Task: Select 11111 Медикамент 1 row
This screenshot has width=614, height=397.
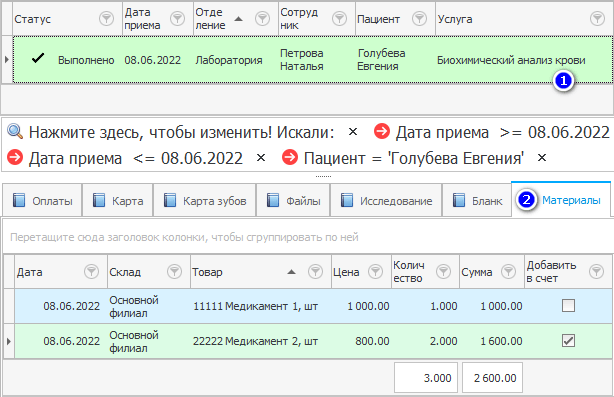Action: [x=313, y=306]
